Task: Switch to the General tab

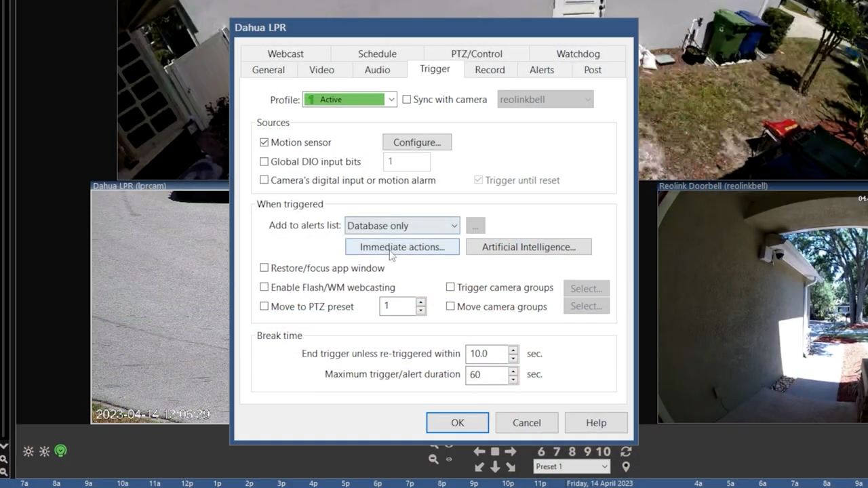Action: (x=269, y=70)
